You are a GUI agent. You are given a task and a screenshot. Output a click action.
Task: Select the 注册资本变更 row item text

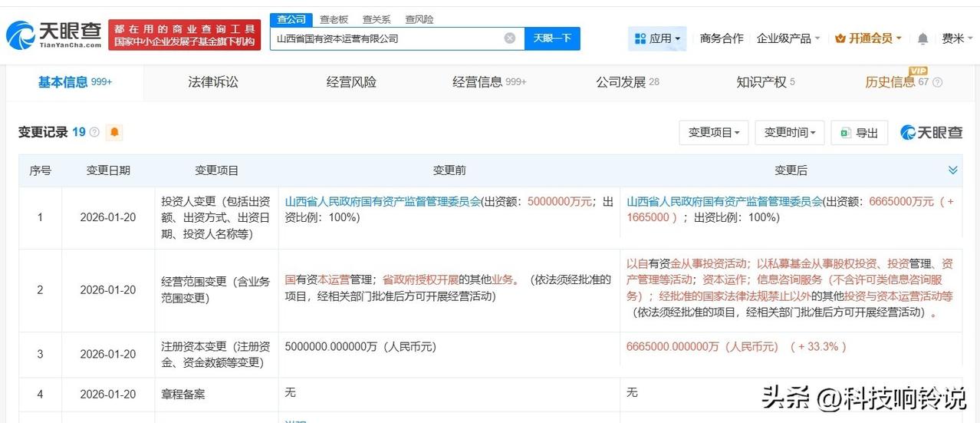[x=216, y=354]
